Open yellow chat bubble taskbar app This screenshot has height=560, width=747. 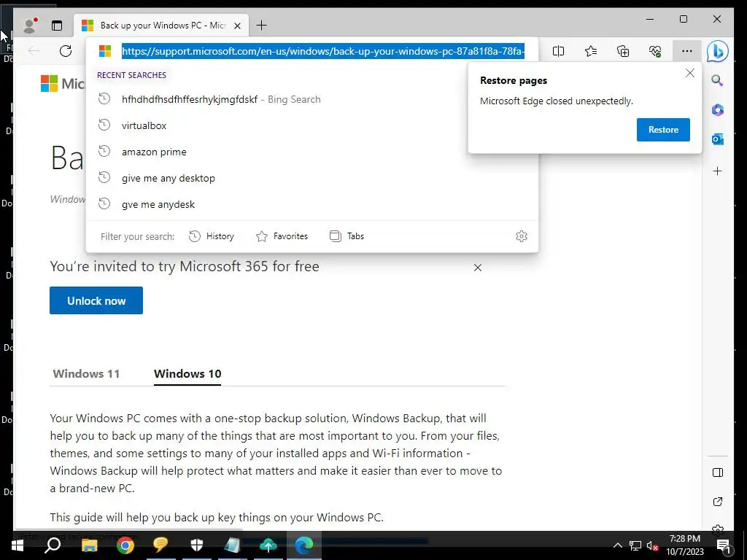pos(161,545)
